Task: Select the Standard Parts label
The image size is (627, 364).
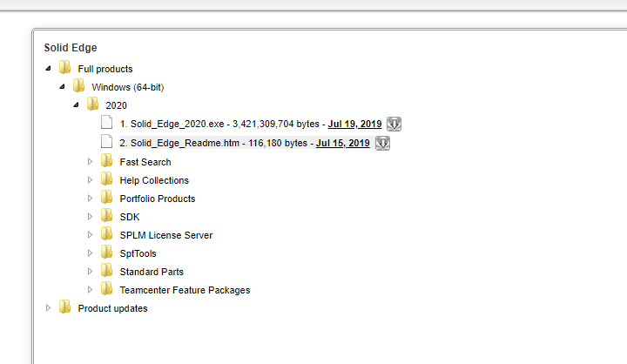Action: click(152, 272)
